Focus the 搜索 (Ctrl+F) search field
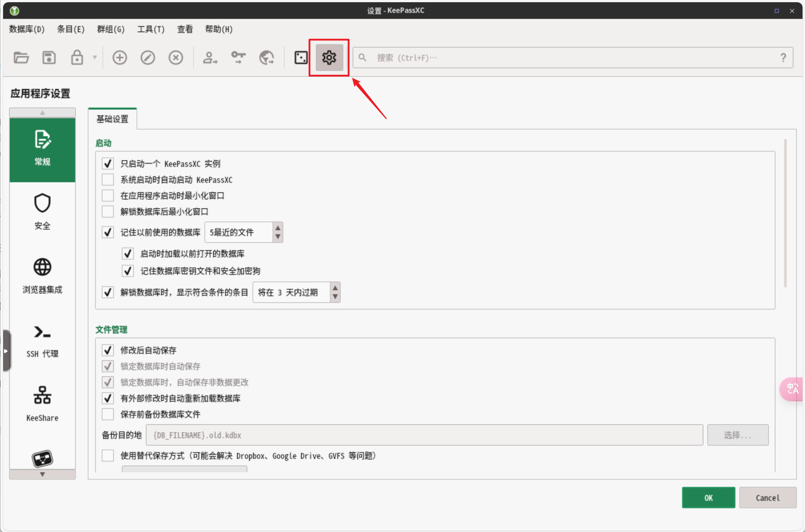This screenshot has width=805, height=532. [x=573, y=58]
